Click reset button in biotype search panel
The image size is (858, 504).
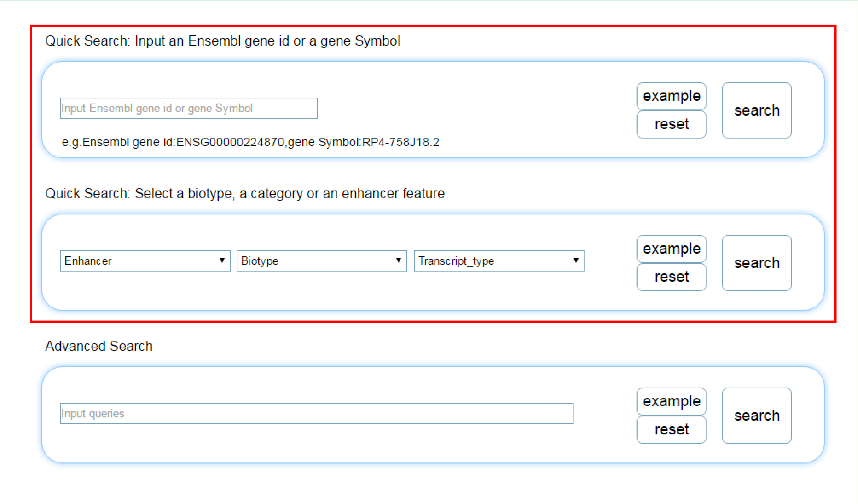pyautogui.click(x=671, y=277)
